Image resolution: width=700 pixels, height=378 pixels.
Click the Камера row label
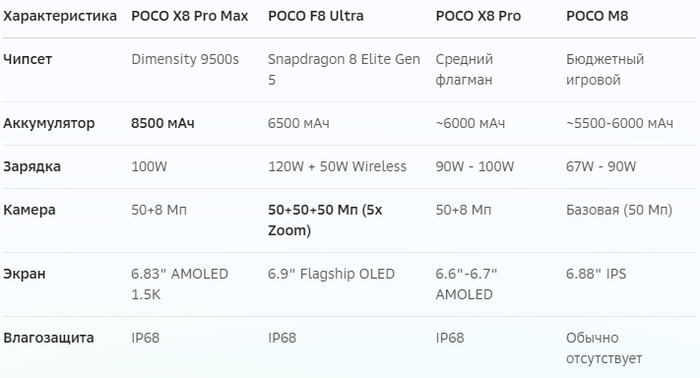click(x=29, y=210)
